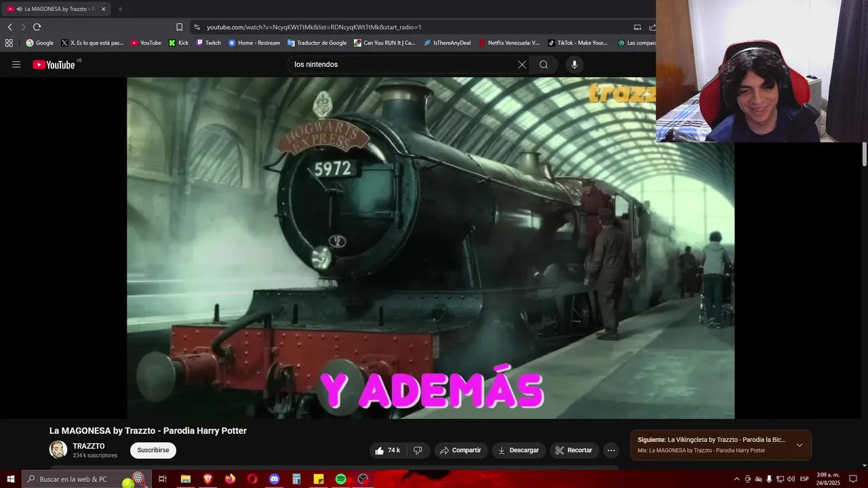Open the Twitch bookmark
This screenshot has width=868, height=488.
(x=208, y=43)
